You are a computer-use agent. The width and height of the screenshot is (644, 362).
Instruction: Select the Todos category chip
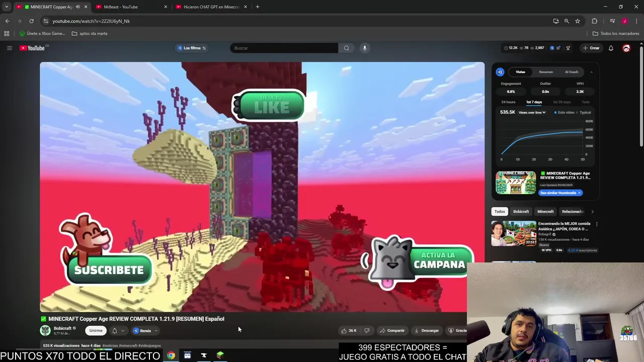click(x=500, y=212)
